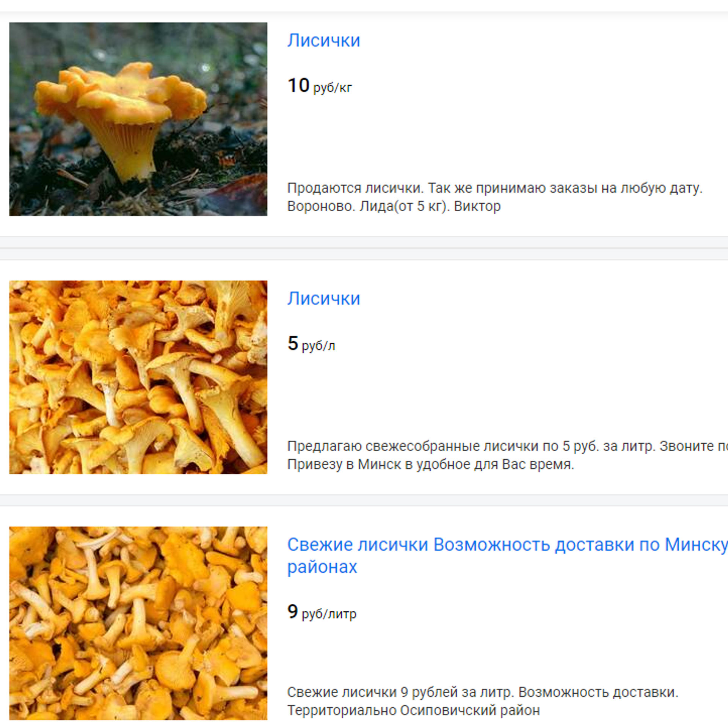Click the text "Свежие лисички 9 рублей за литр"
The height and width of the screenshot is (727, 728).
[x=400, y=692]
